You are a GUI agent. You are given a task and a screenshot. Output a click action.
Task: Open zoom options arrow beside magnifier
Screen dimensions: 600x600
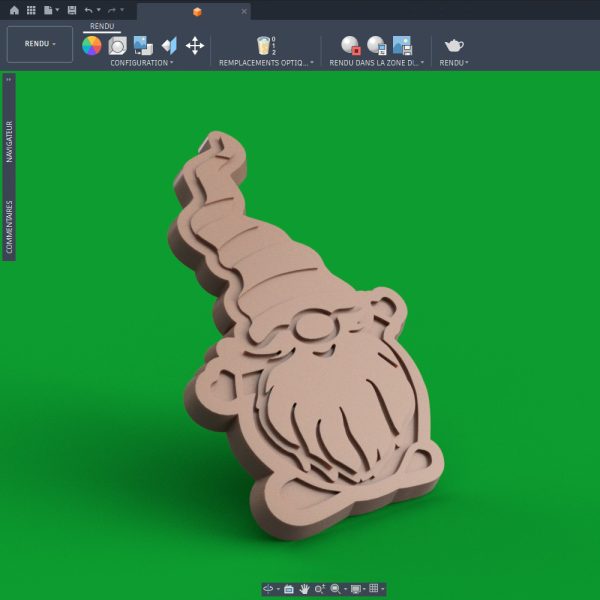pyautogui.click(x=345, y=589)
